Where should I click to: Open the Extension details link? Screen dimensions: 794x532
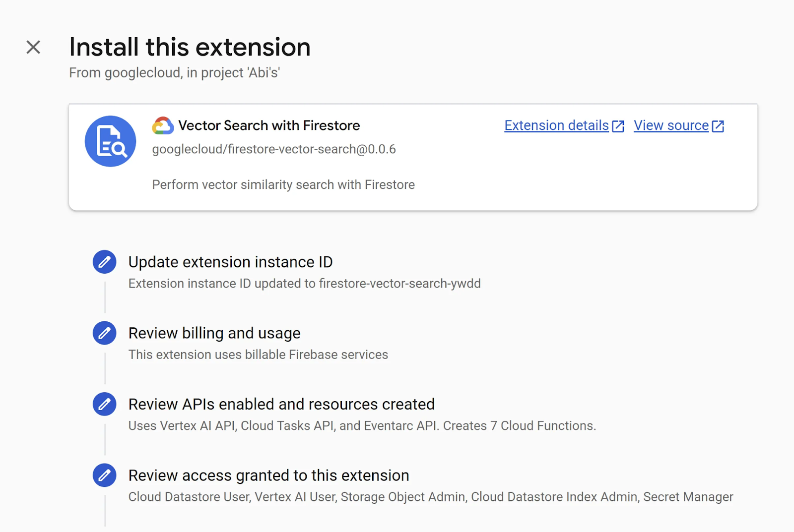[556, 126]
